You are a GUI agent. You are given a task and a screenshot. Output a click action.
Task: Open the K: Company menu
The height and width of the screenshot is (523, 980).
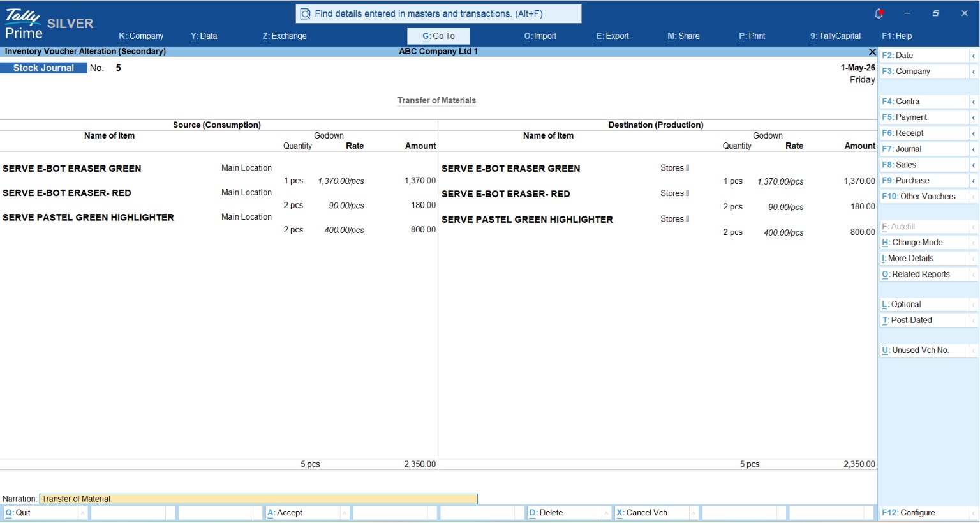[141, 36]
